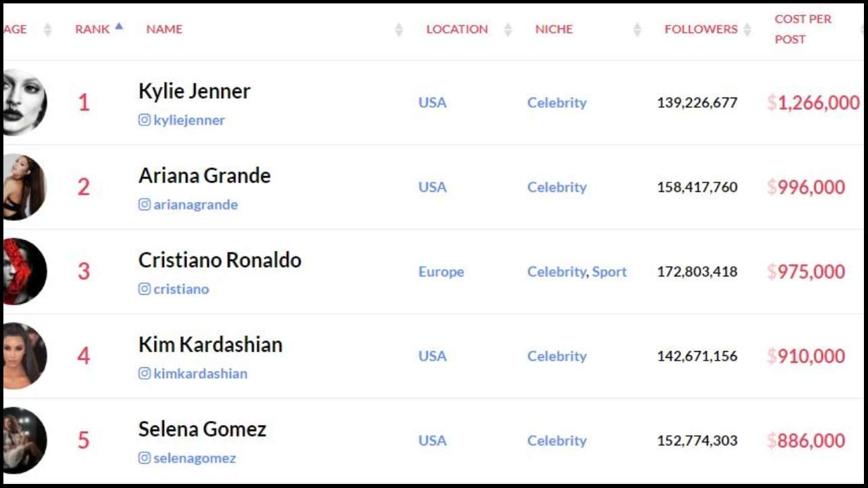
Task: Click sort arrows next to Image column
Action: pos(47,29)
